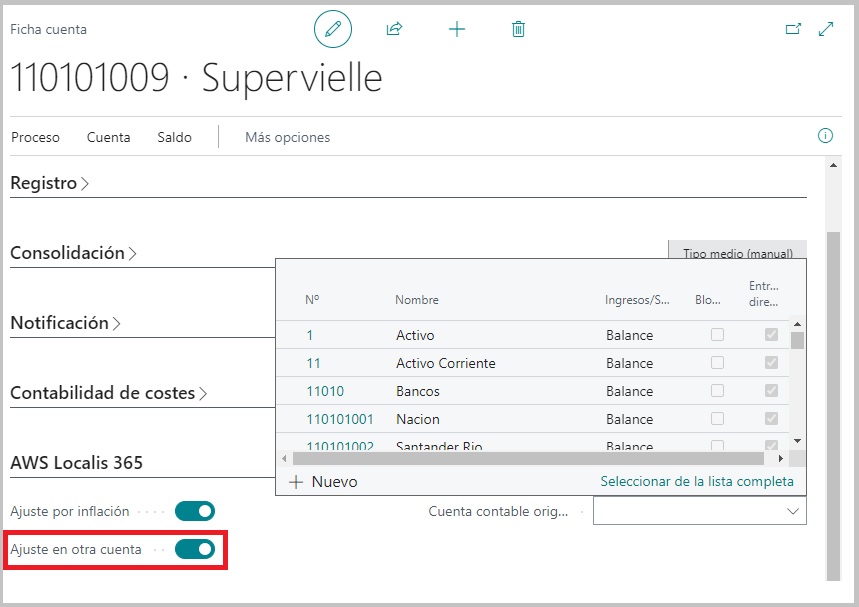Screen dimensions: 859x607
Task: Expand the Consolidación section
Action: (73, 253)
